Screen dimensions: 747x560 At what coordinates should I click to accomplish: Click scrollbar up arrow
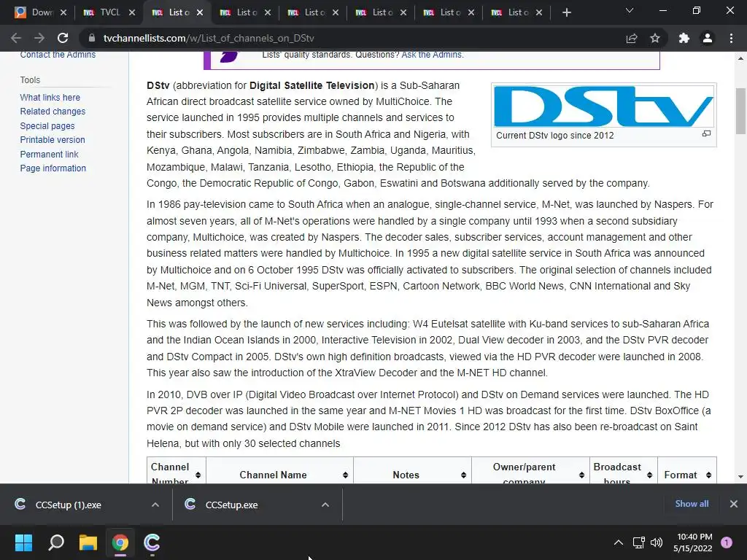coord(740,58)
